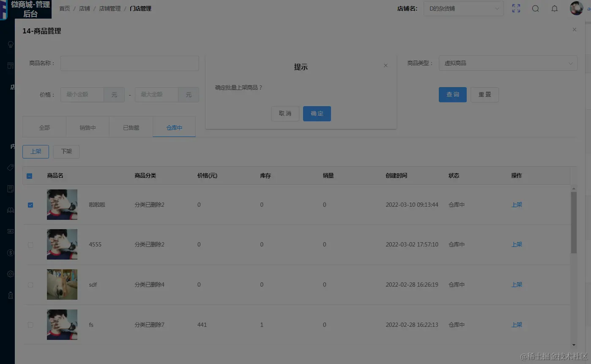The image size is (591, 364).
Task: Confirm the batch listing with 确定
Action: click(317, 114)
